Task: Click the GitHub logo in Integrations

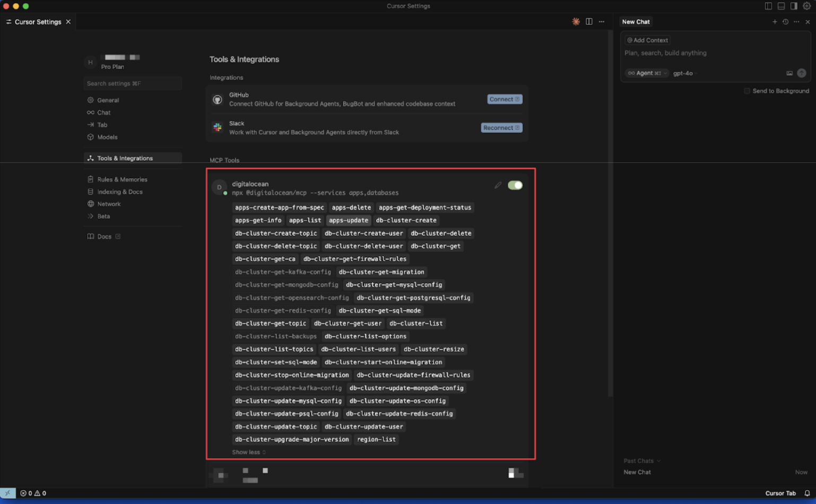Action: (x=218, y=99)
